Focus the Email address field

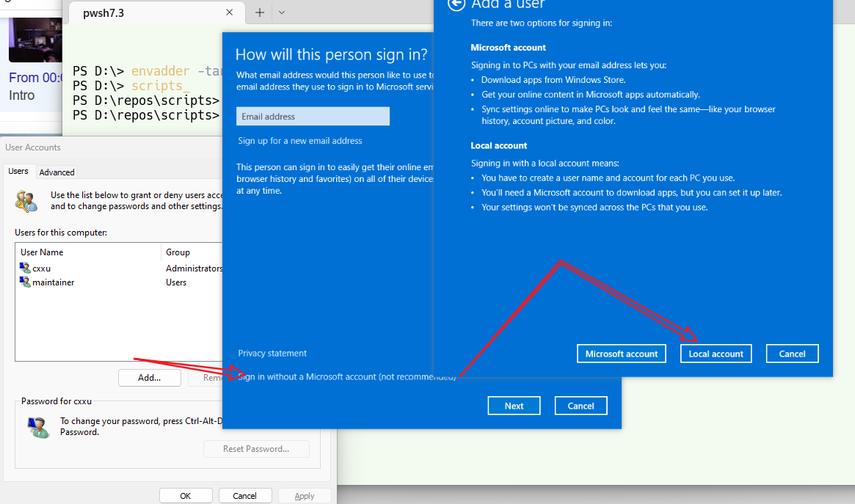[x=313, y=116]
